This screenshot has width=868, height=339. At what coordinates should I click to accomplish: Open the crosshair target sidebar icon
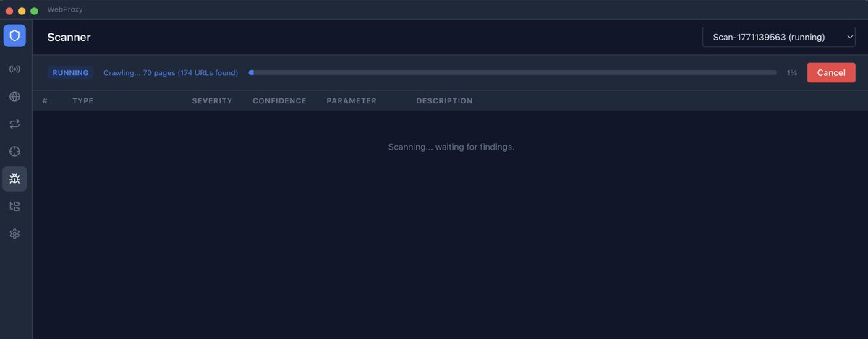click(14, 151)
